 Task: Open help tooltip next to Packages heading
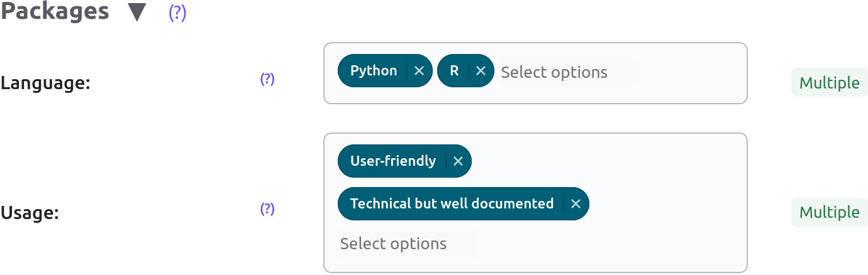(x=177, y=13)
